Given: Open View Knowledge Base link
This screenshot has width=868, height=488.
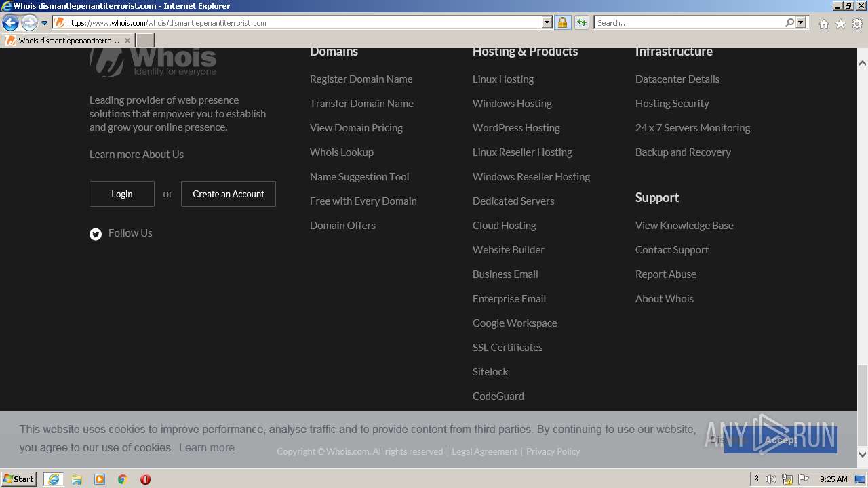Looking at the screenshot, I should 684,226.
